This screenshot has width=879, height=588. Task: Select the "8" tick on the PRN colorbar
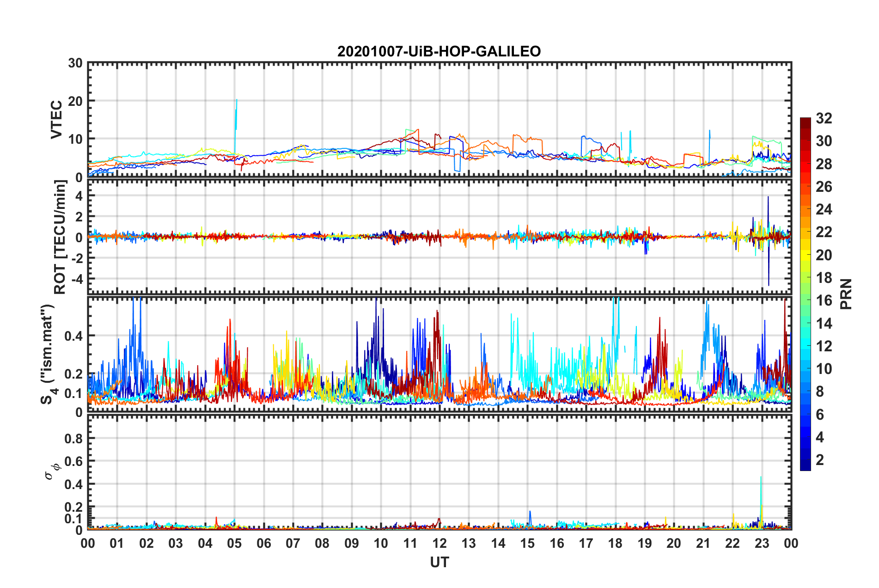click(x=820, y=392)
